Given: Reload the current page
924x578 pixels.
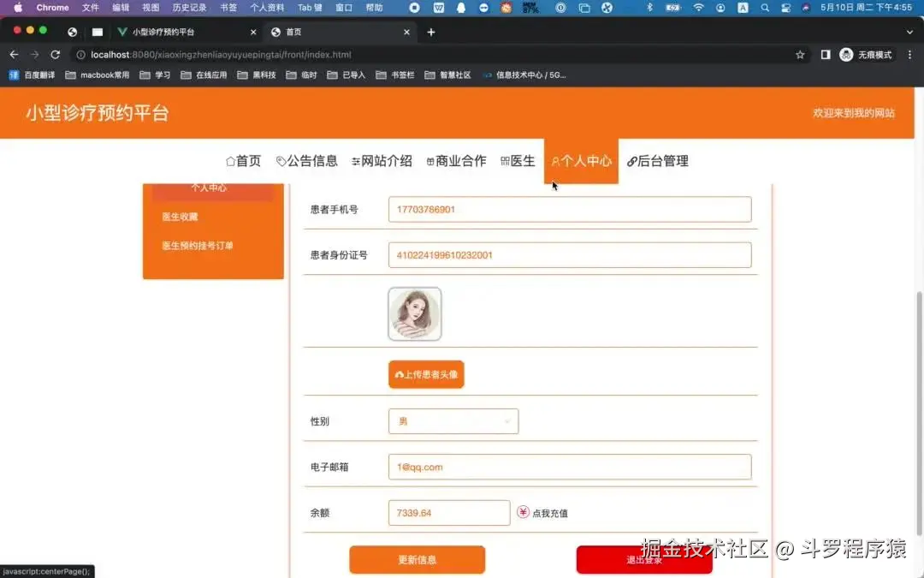Looking at the screenshot, I should click(56, 55).
